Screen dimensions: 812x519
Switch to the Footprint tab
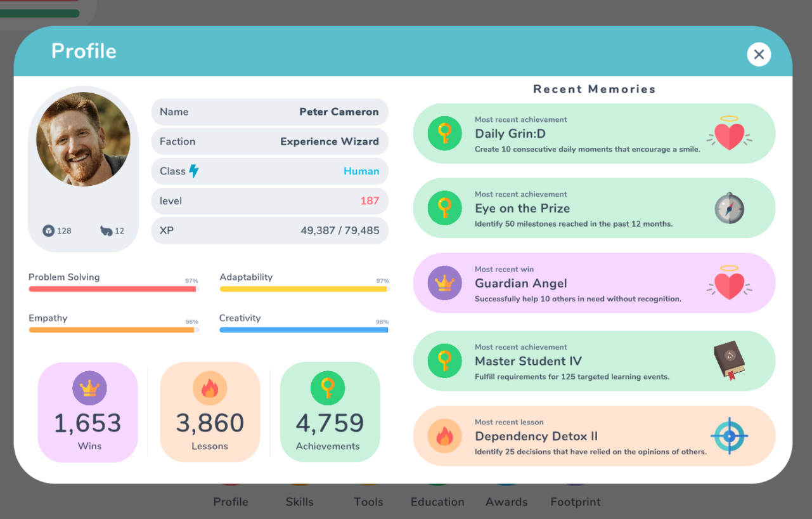pos(575,502)
